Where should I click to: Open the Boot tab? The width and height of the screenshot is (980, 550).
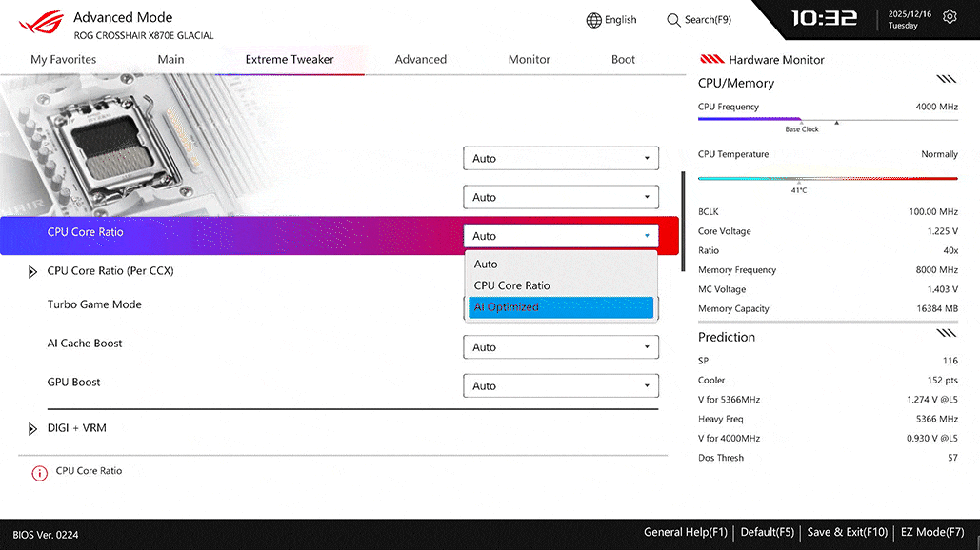coord(623,59)
